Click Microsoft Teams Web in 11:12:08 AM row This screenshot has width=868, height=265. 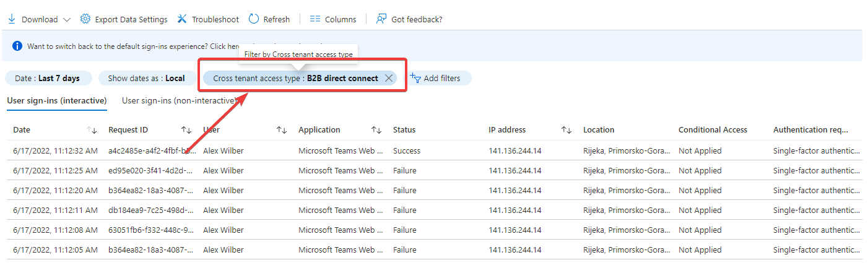341,230
